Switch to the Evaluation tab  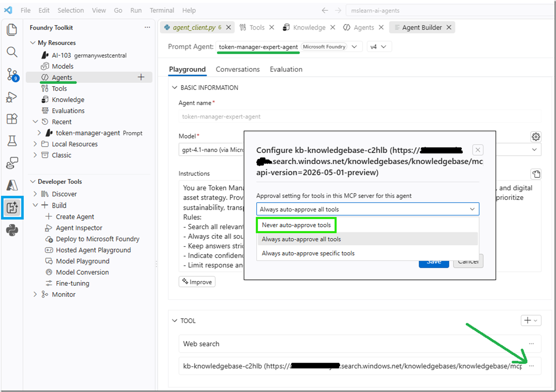[286, 69]
